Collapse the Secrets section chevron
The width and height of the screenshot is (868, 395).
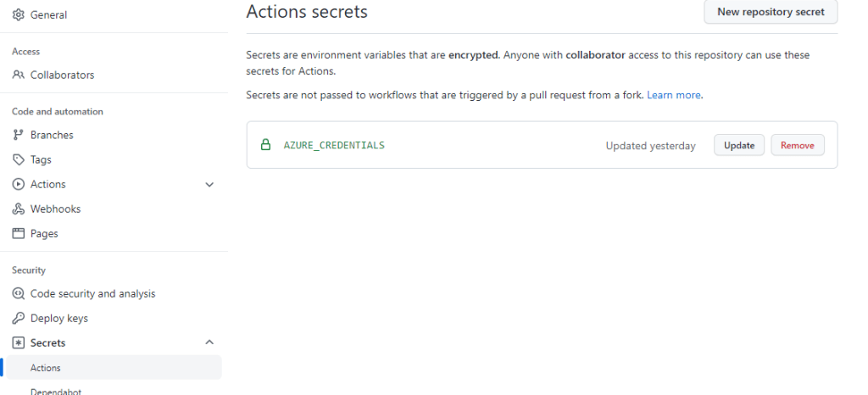pos(210,342)
